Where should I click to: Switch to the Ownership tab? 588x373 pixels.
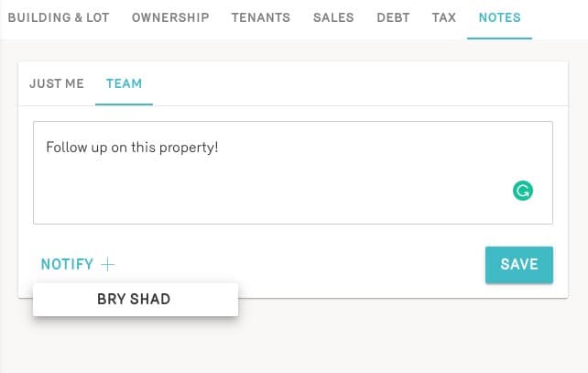[170, 17]
